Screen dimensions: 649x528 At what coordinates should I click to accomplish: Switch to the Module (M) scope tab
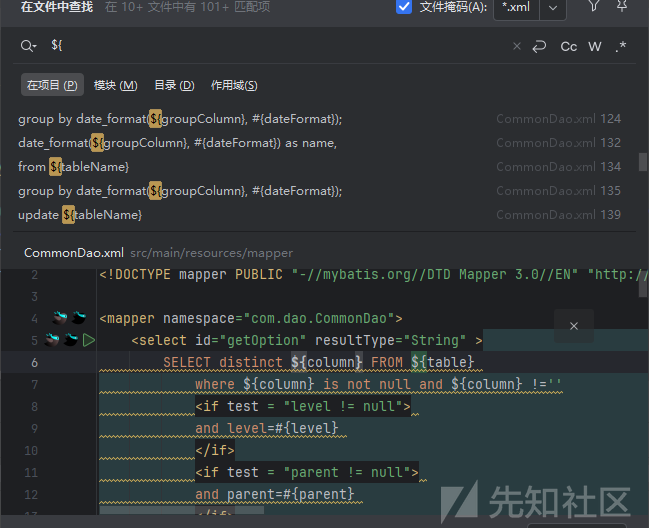(x=115, y=85)
